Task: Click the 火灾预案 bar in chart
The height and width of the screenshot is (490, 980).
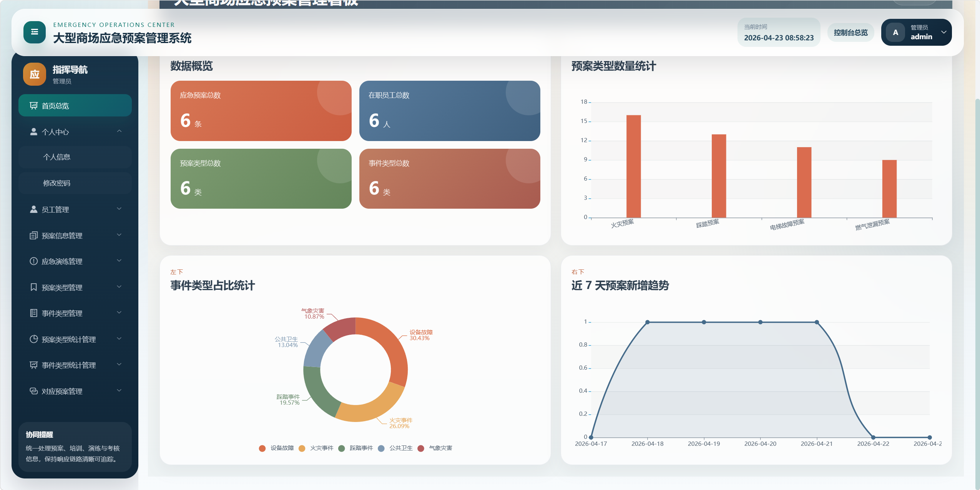Action: pos(633,166)
